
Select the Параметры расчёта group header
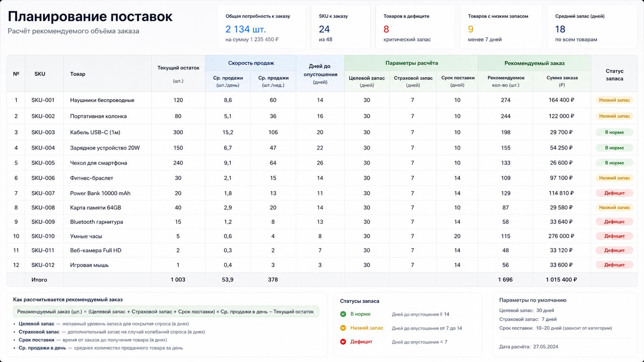(x=411, y=63)
